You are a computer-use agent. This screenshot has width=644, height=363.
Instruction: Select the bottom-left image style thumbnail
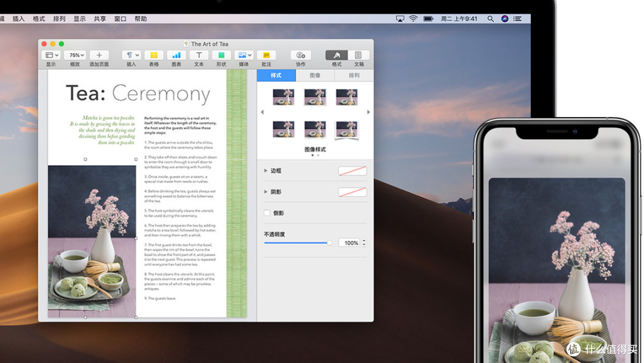click(283, 129)
